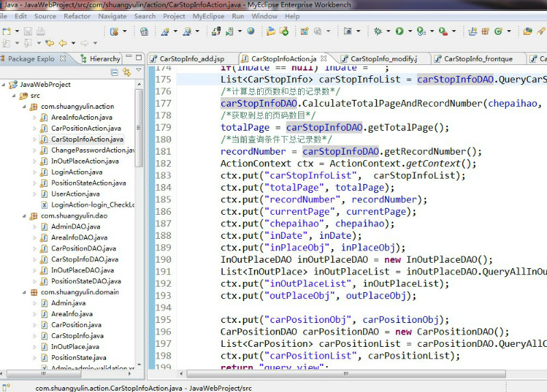The width and height of the screenshot is (547, 392).
Task: Maximize the Package Explorer panel
Action: click(139, 57)
